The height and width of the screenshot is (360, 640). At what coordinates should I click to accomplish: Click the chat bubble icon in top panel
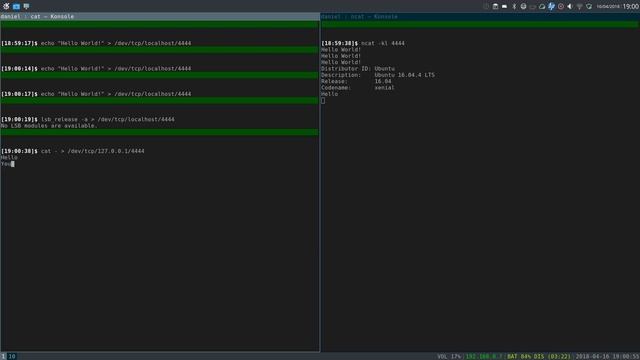(x=26, y=6)
